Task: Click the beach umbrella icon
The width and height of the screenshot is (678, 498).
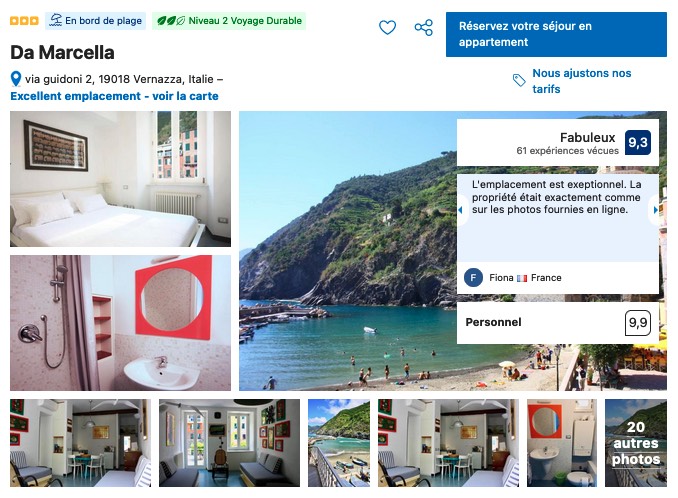Action: pos(55,20)
